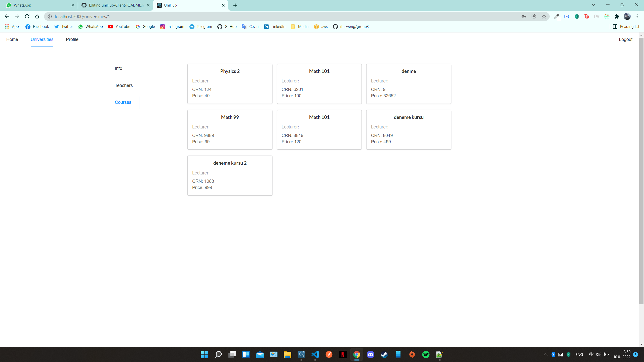
Task: Expand the tab search chevron dropdown
Action: [593, 5]
